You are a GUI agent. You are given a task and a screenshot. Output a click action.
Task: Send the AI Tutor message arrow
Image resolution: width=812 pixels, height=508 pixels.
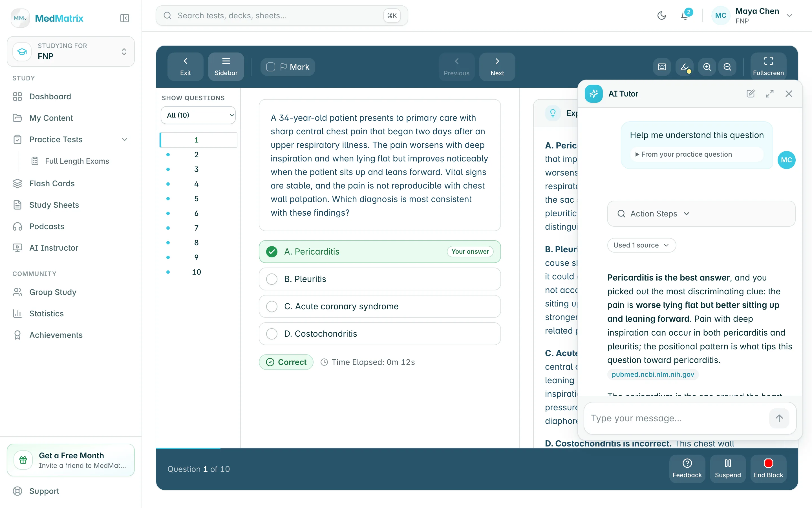(x=779, y=418)
